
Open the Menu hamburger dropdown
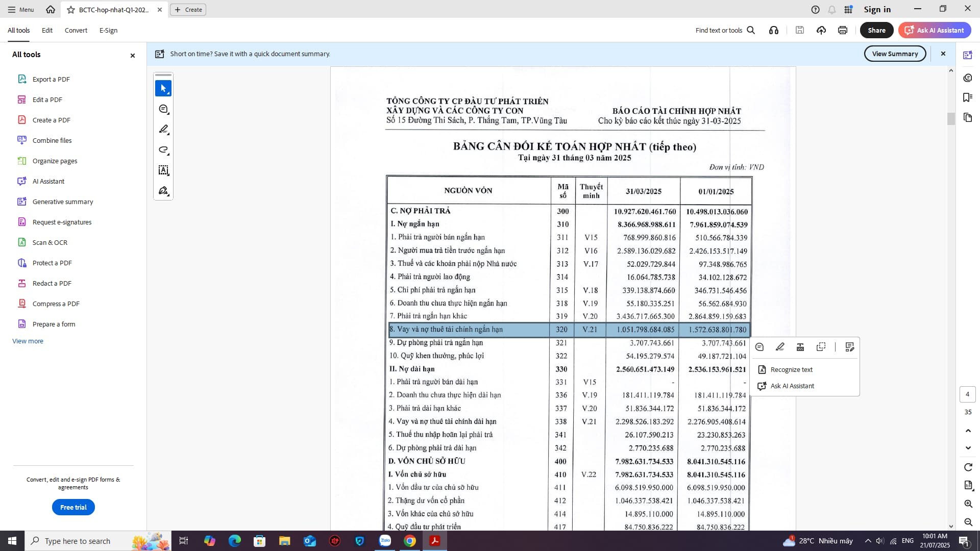(x=20, y=9)
